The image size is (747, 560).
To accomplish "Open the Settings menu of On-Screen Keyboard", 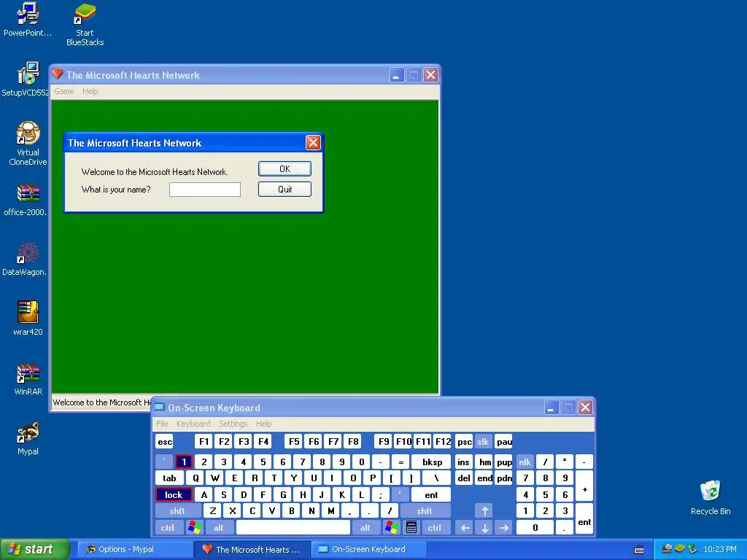I will point(233,424).
